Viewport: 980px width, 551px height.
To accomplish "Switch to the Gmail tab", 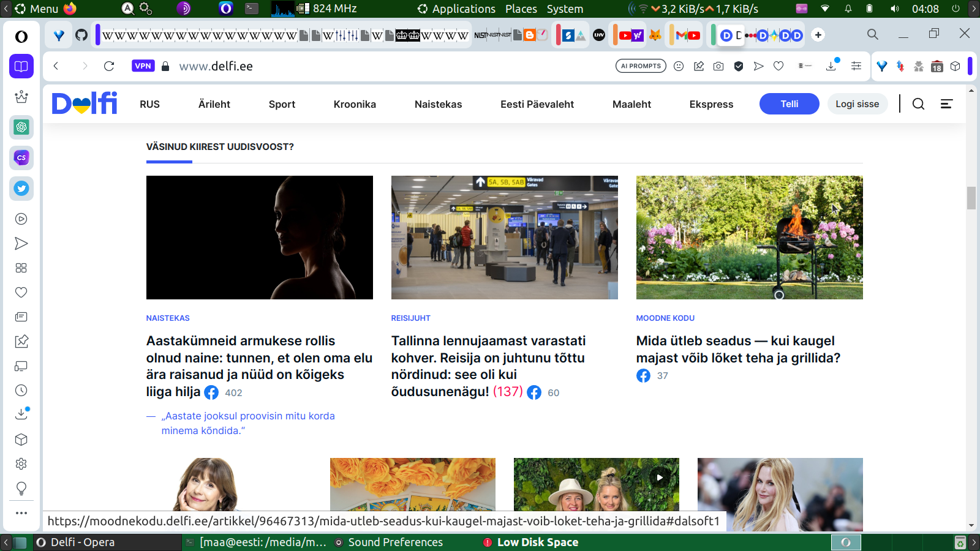I will coord(681,36).
